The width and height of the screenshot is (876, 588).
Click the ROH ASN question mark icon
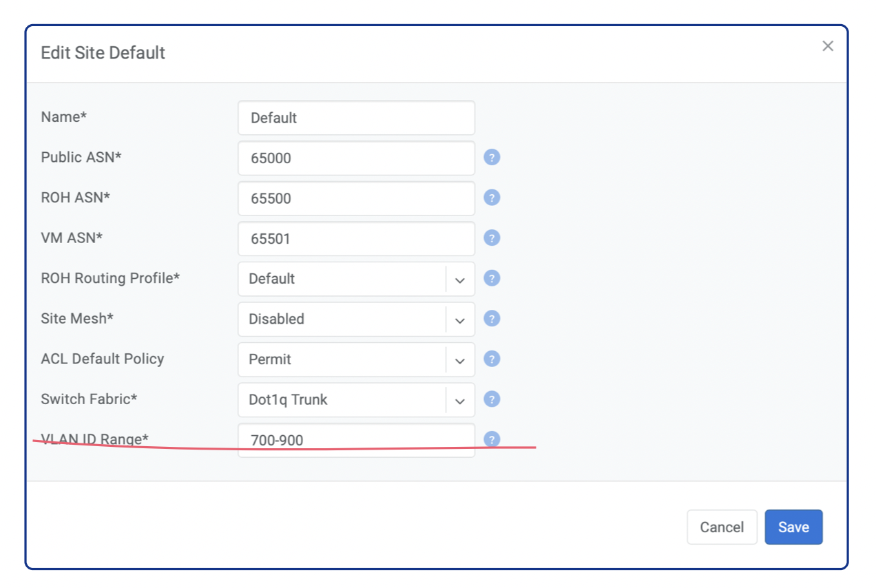pos(491,198)
